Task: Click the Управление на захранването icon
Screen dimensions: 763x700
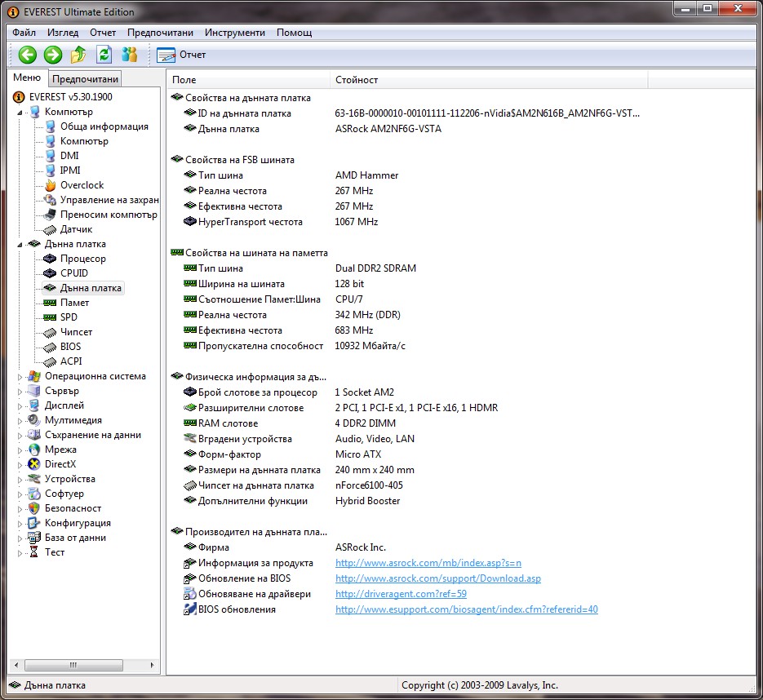Action: pos(50,200)
